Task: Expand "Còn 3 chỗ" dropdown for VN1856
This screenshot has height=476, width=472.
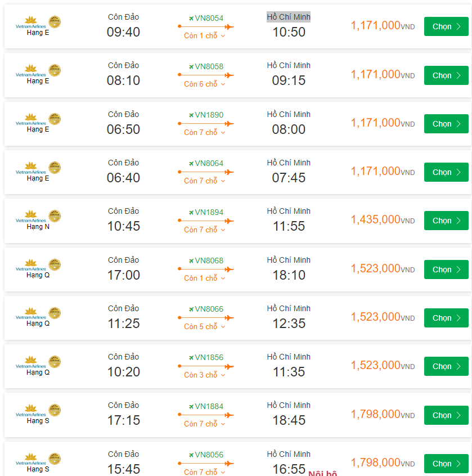Action: pos(205,375)
